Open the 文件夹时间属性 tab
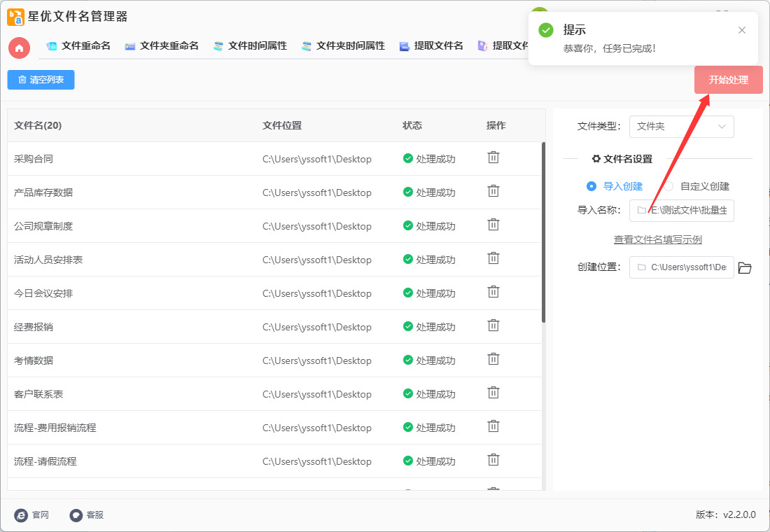The image size is (770, 532). [343, 46]
